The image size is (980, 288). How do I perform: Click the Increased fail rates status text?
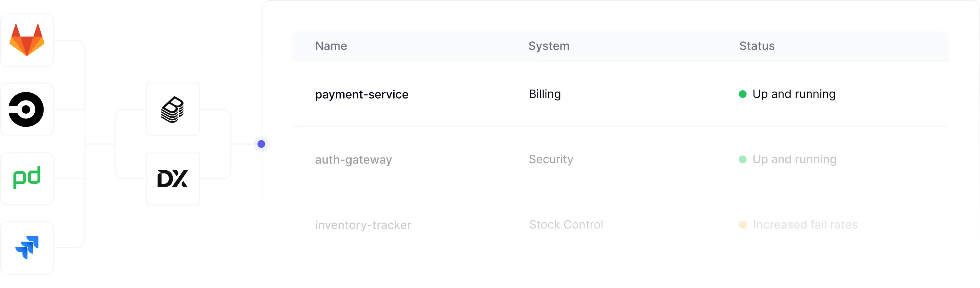click(805, 225)
